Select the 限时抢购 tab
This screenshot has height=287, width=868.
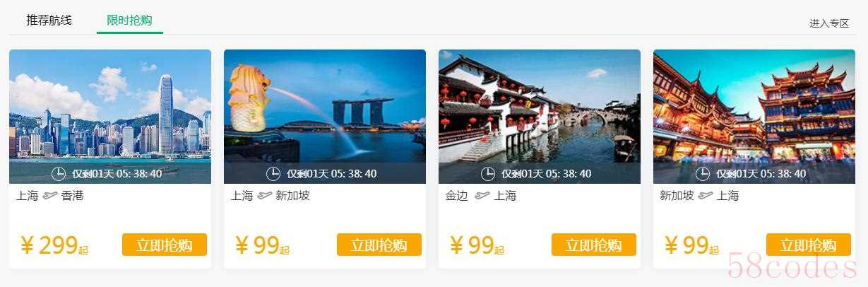[x=129, y=20]
